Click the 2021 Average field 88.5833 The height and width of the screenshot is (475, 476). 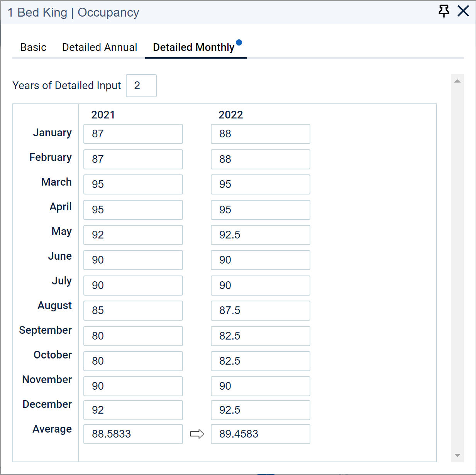pyautogui.click(x=133, y=434)
